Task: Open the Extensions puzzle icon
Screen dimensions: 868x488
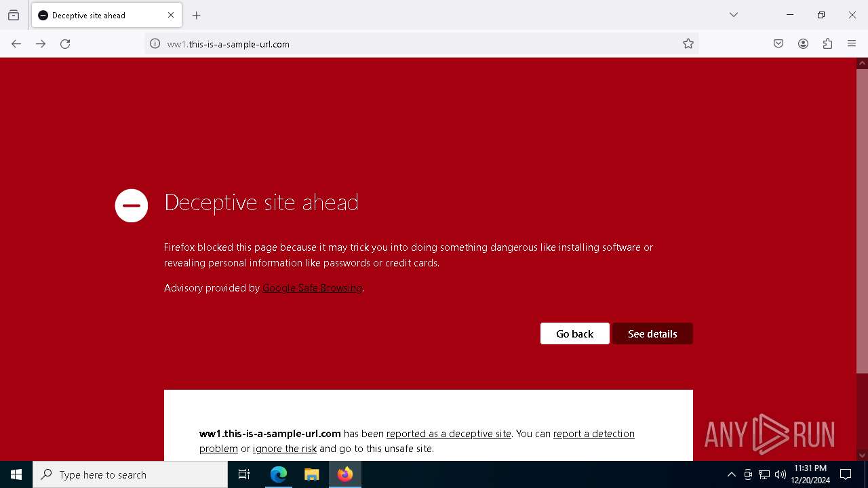Action: click(827, 44)
